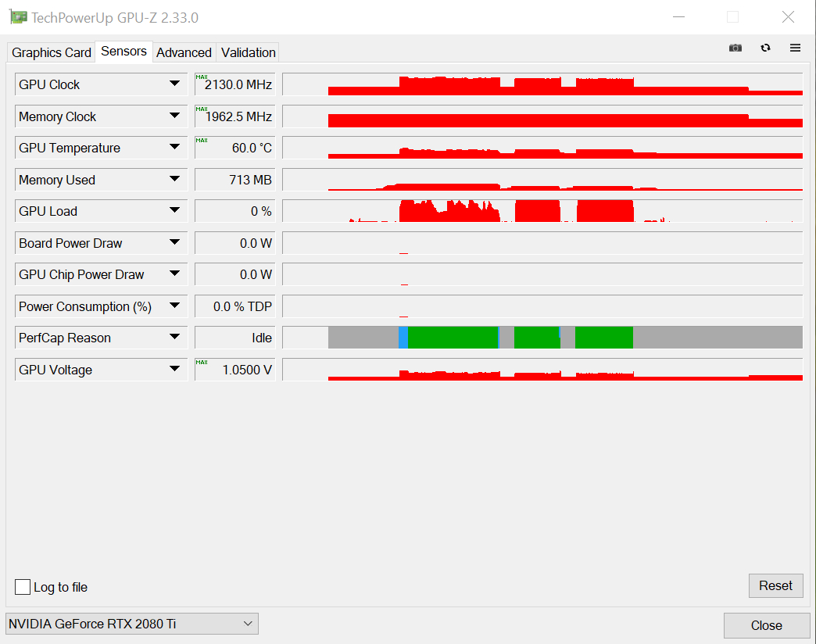Click the Board Power Draw empty graph
The height and width of the screenshot is (644, 816).
click(542, 243)
